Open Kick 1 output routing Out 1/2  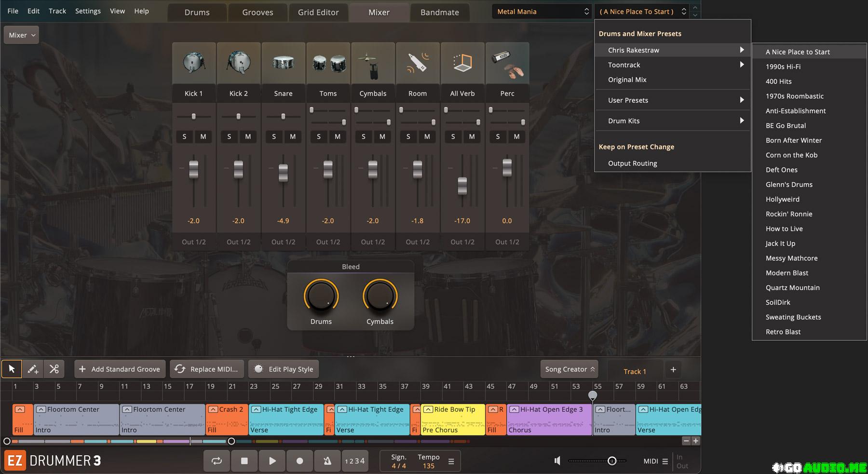(194, 242)
